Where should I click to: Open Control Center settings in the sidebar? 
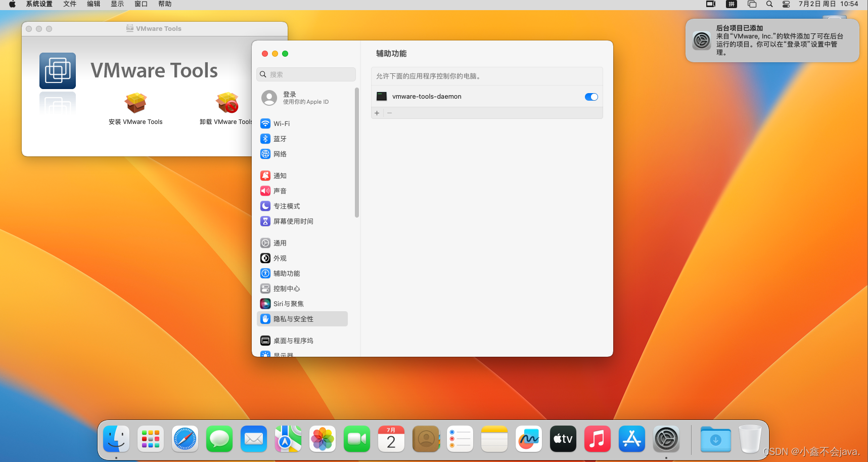(302, 288)
